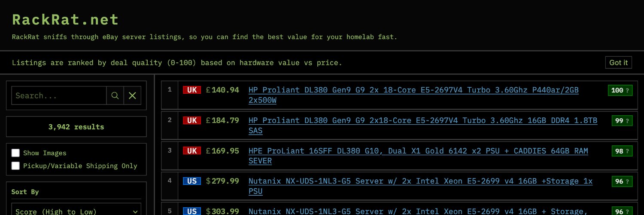The height and width of the screenshot is (215, 644).
Task: Open the Nutanix NX-UDS-1NL3-G5 1x PSU listing
Action: pyautogui.click(x=420, y=186)
